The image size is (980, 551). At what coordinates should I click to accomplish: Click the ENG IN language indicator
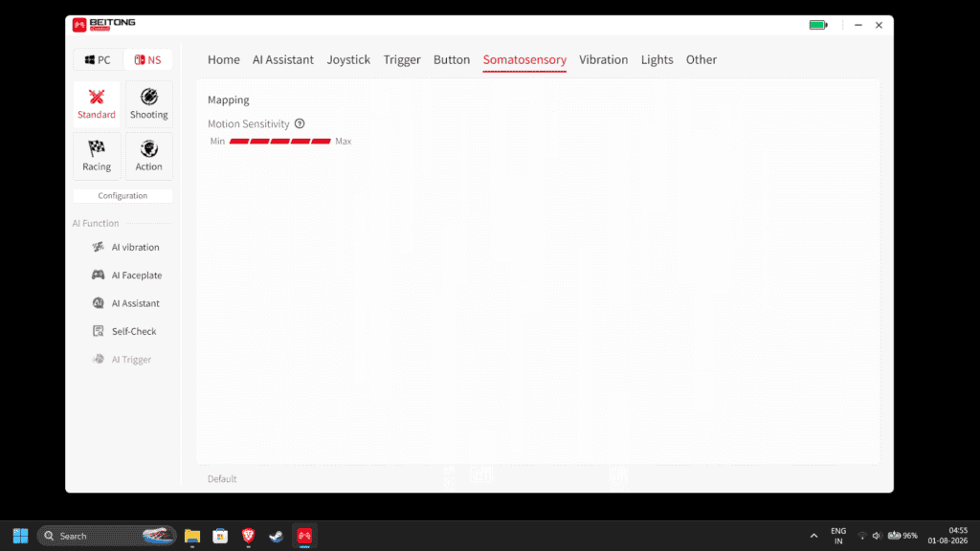838,536
